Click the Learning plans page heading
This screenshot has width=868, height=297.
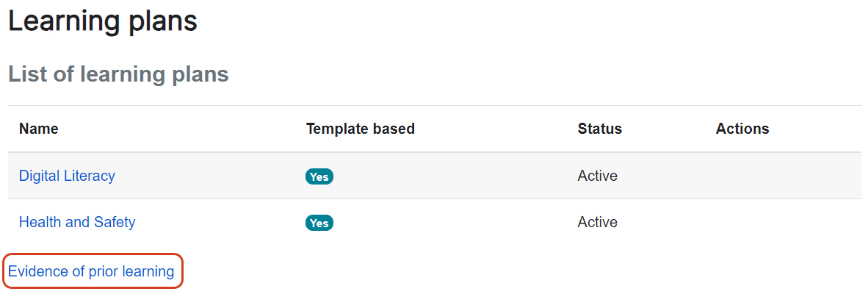click(103, 21)
